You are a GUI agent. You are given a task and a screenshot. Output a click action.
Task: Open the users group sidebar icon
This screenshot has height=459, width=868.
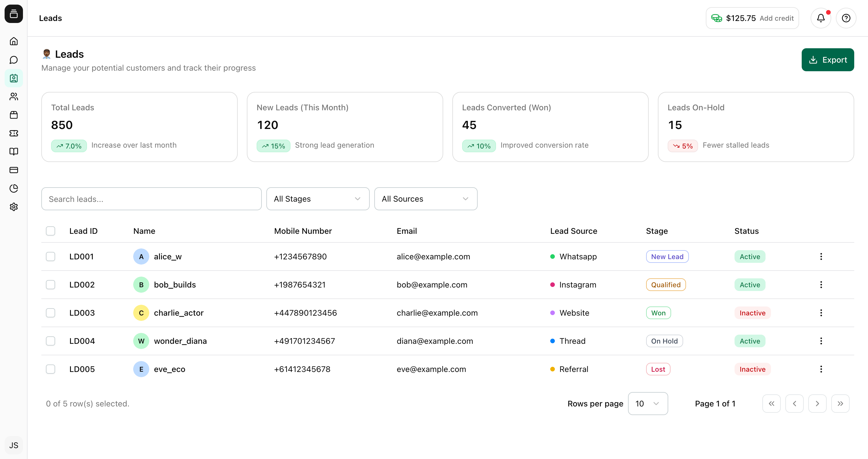[14, 97]
